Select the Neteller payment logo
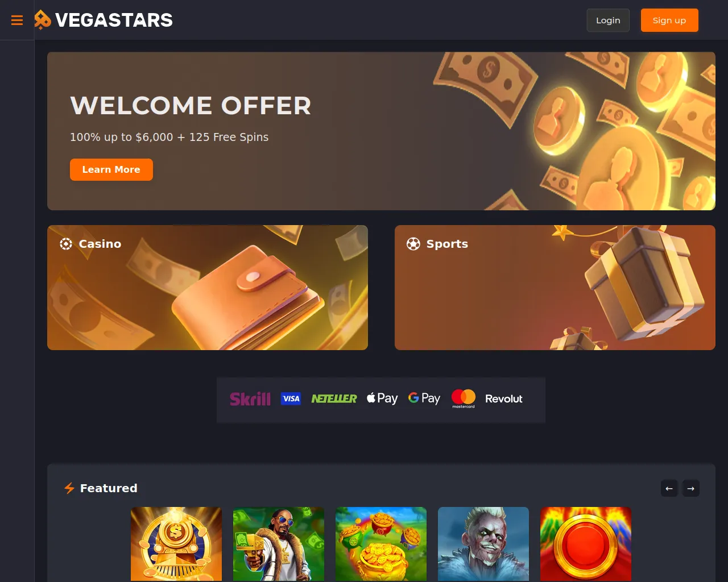The width and height of the screenshot is (728, 582). (334, 399)
